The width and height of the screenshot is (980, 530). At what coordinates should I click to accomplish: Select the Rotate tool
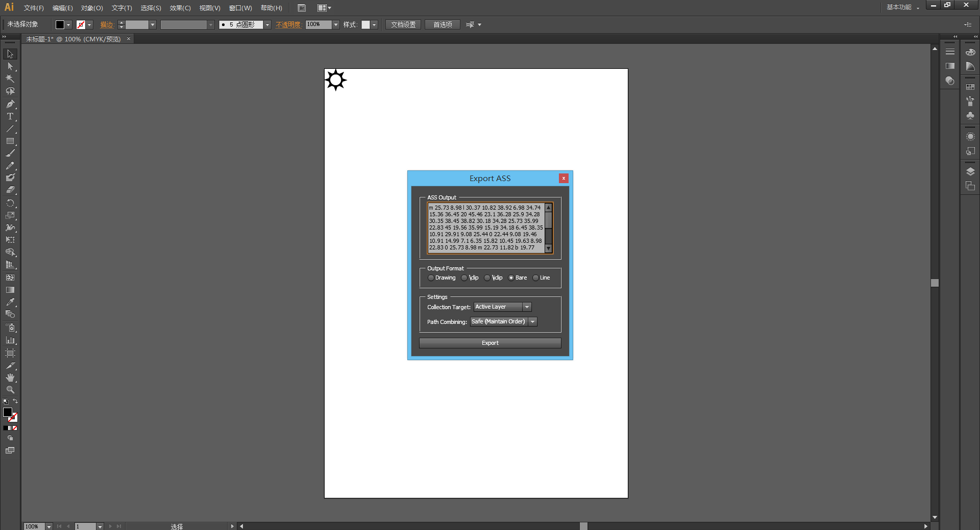(x=10, y=203)
